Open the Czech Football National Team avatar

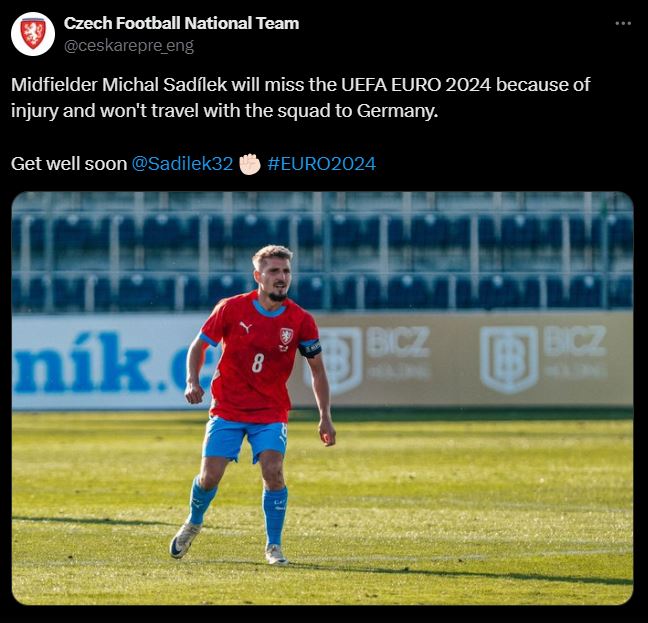(x=33, y=34)
